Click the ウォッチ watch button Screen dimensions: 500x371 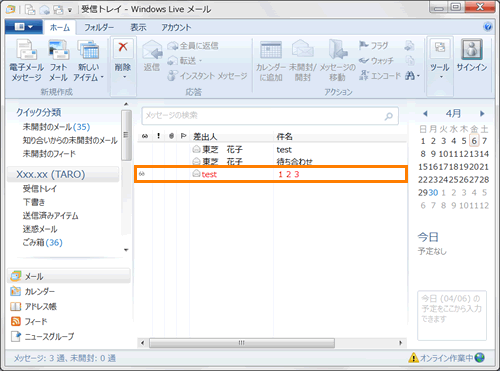tap(376, 61)
